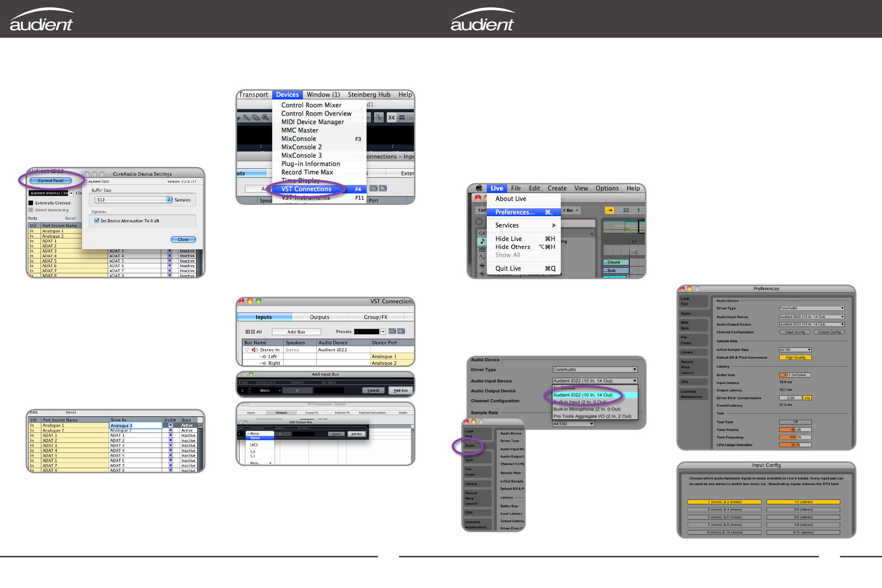The height and width of the screenshot is (588, 882).
Task: Click delete preset icon in VST Connections window
Action: point(401,331)
